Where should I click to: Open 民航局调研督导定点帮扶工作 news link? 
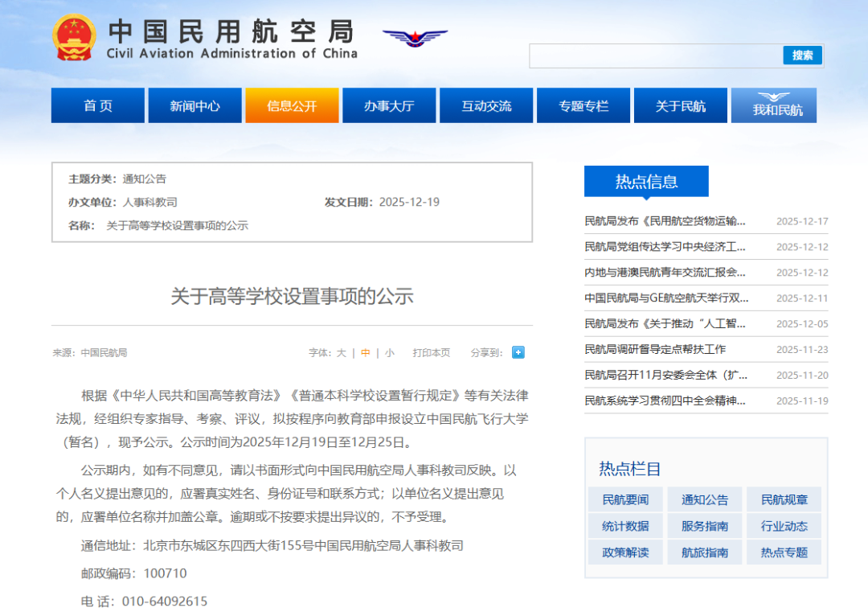(x=655, y=349)
